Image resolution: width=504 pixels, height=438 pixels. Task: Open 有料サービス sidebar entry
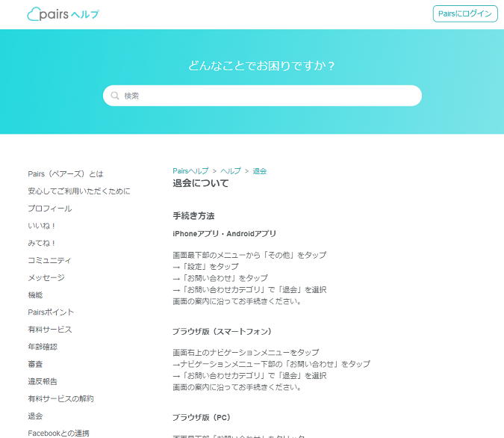click(50, 330)
